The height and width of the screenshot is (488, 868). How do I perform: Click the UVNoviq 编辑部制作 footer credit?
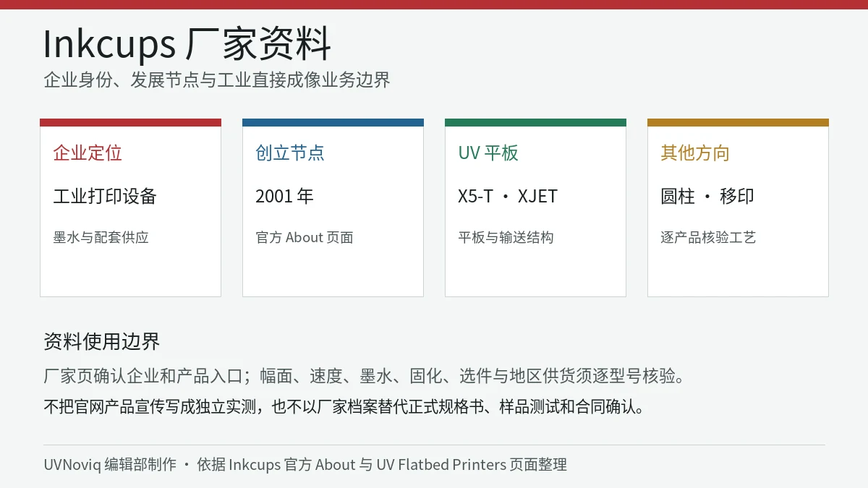(x=110, y=465)
